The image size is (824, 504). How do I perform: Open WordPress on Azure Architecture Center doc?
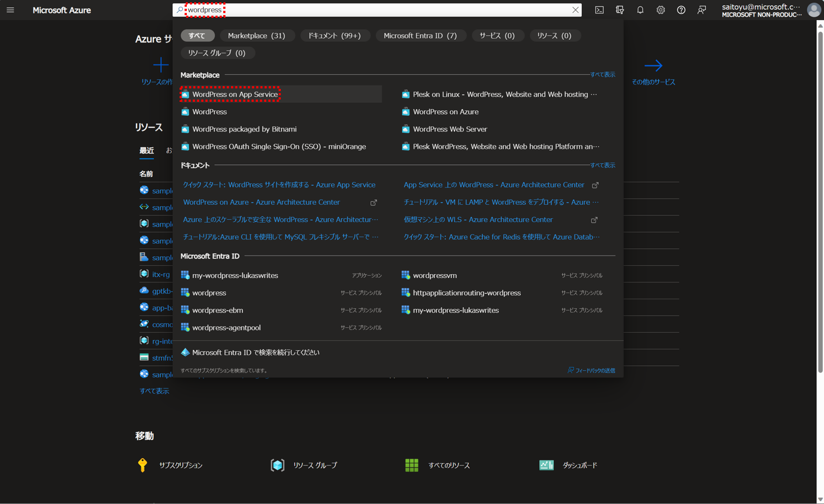pos(261,202)
